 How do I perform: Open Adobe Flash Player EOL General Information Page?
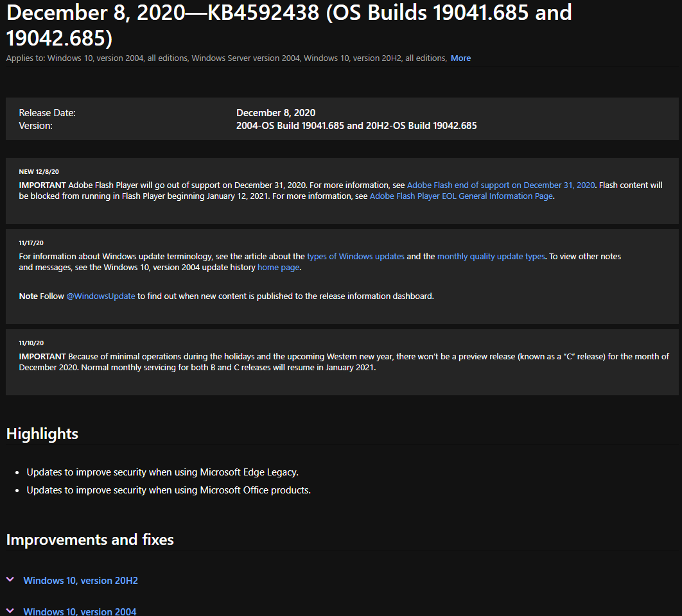coord(461,196)
